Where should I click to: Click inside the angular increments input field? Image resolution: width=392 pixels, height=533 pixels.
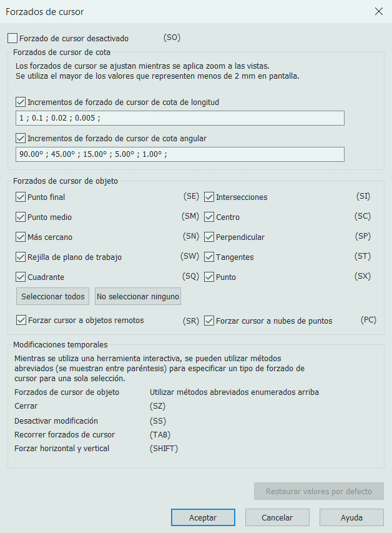pos(180,154)
